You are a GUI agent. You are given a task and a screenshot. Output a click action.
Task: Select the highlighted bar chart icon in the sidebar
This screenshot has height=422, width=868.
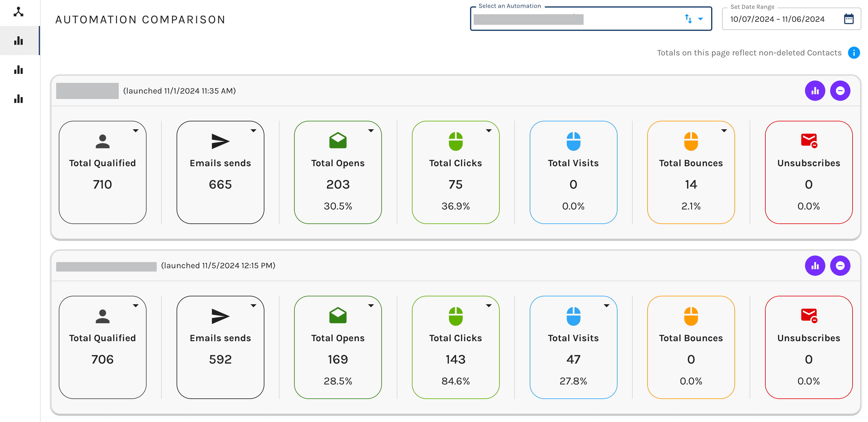[x=18, y=41]
